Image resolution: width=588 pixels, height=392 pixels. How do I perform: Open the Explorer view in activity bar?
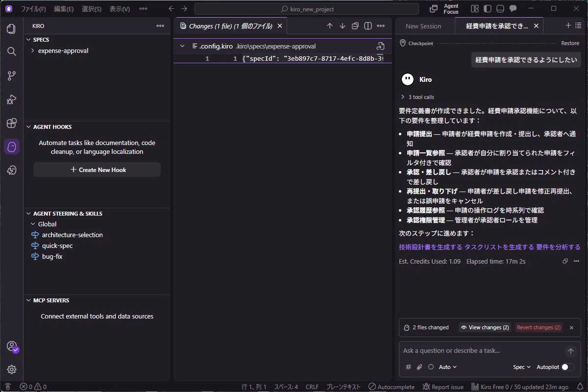(x=12, y=29)
